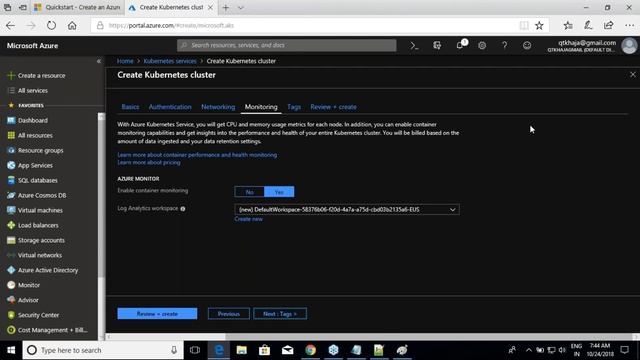Close the Create Kubernetes cluster blade

(x=633, y=75)
